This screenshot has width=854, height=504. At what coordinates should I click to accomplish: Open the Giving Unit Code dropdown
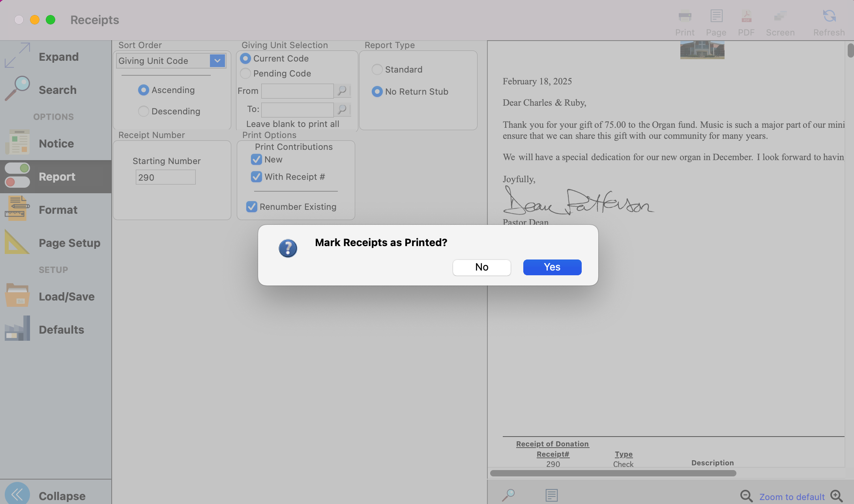tap(217, 61)
